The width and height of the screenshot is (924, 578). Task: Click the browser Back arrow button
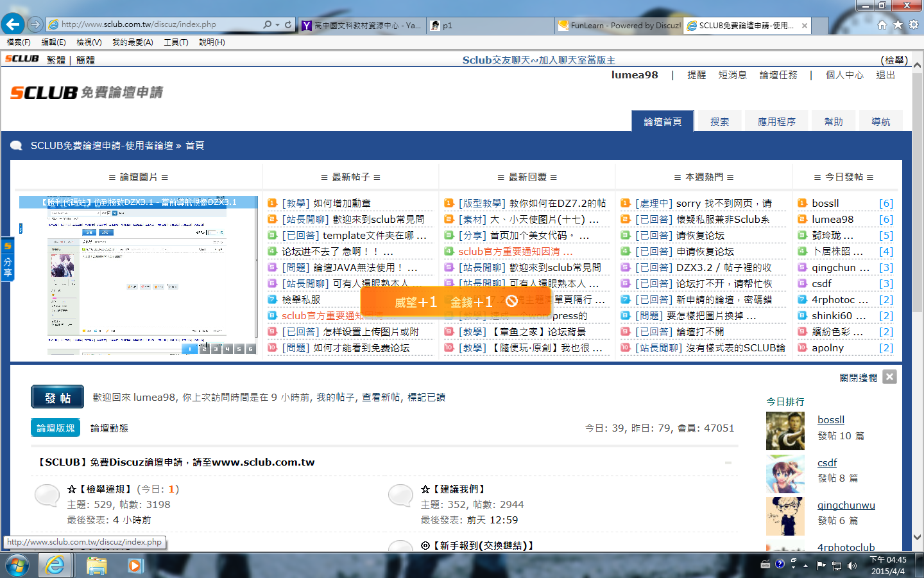click(13, 24)
